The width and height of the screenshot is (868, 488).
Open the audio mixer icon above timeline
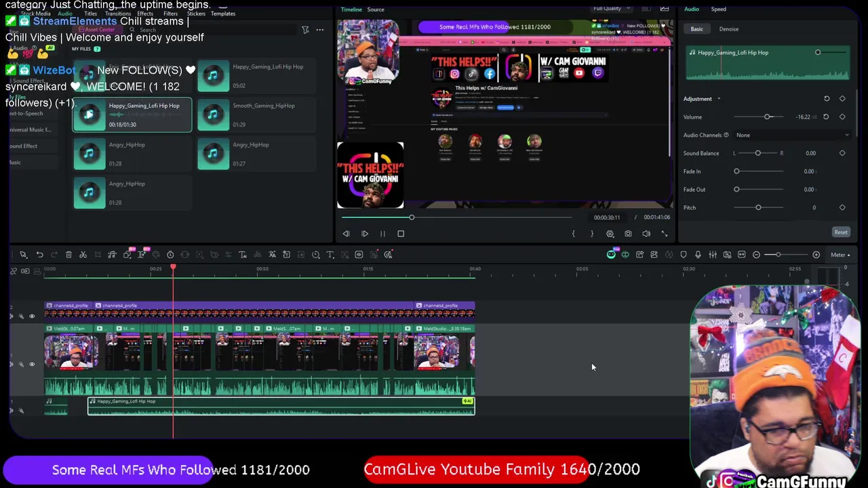point(713,255)
